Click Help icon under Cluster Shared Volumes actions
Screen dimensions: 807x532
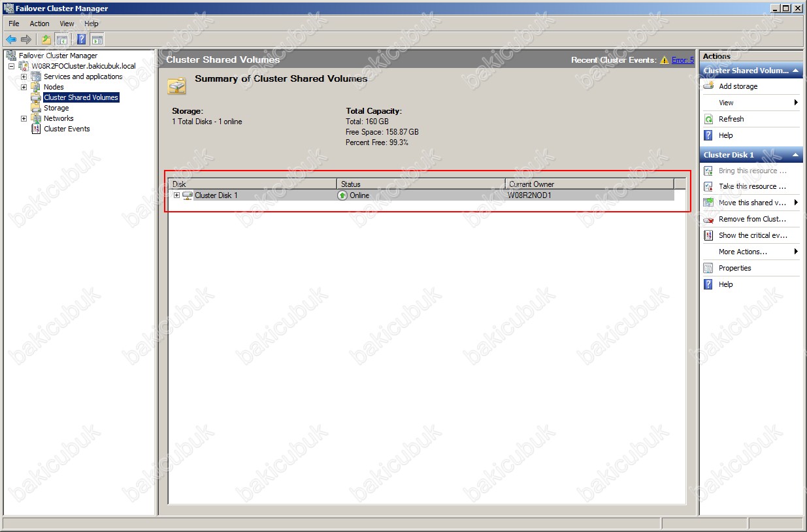(x=708, y=135)
